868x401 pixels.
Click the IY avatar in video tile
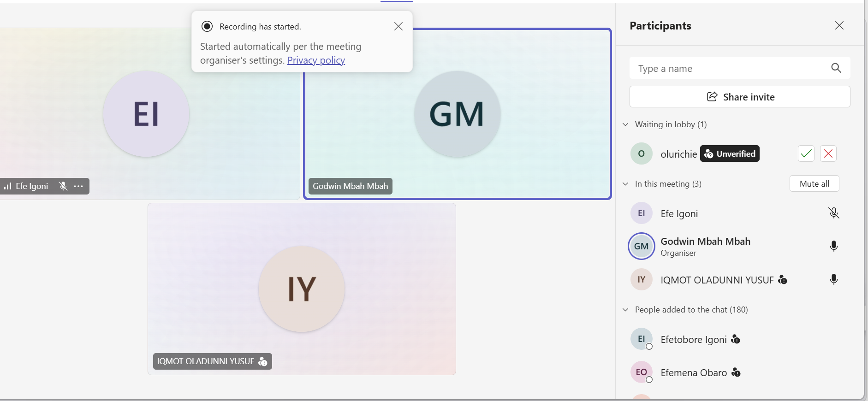click(x=302, y=289)
